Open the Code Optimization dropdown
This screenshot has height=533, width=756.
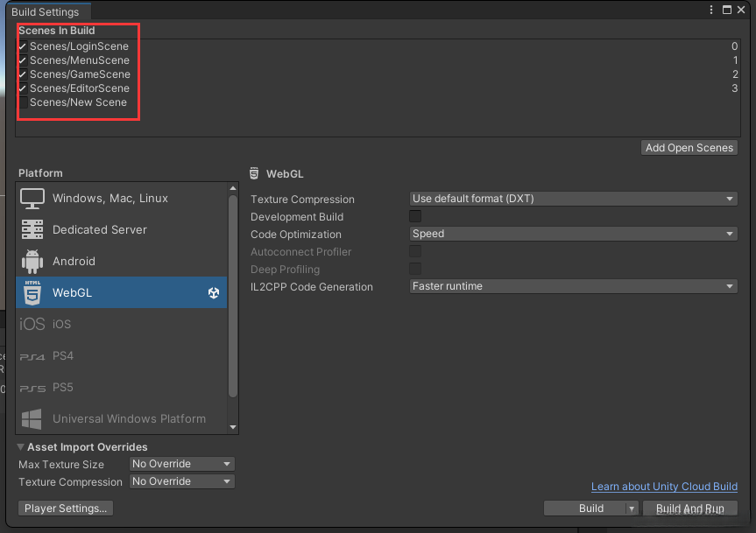573,234
